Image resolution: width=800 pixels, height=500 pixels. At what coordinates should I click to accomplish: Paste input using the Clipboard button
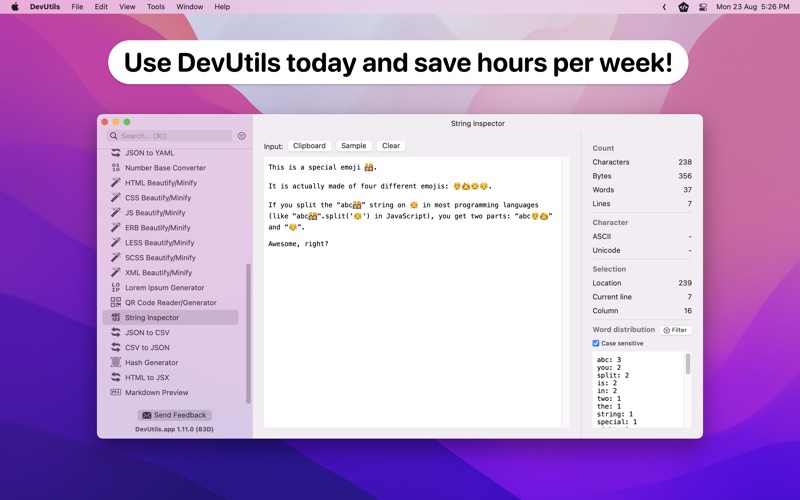(309, 146)
